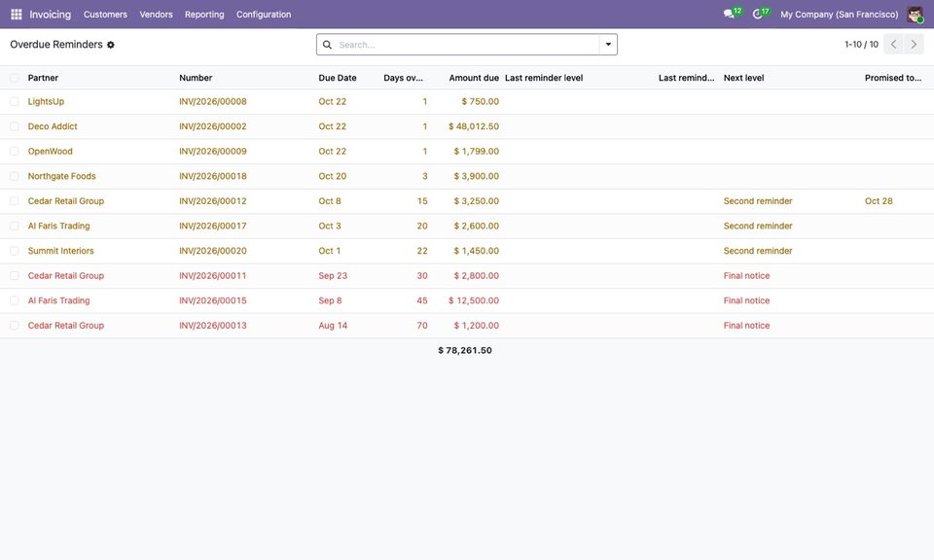The width and height of the screenshot is (934, 560).
Task: Open the conversations messages icon
Action: click(729, 14)
